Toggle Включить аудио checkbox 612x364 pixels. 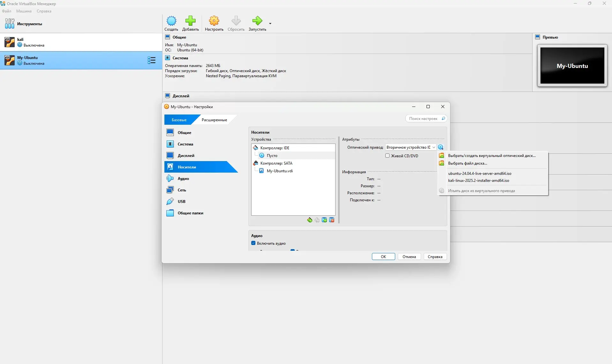point(253,243)
